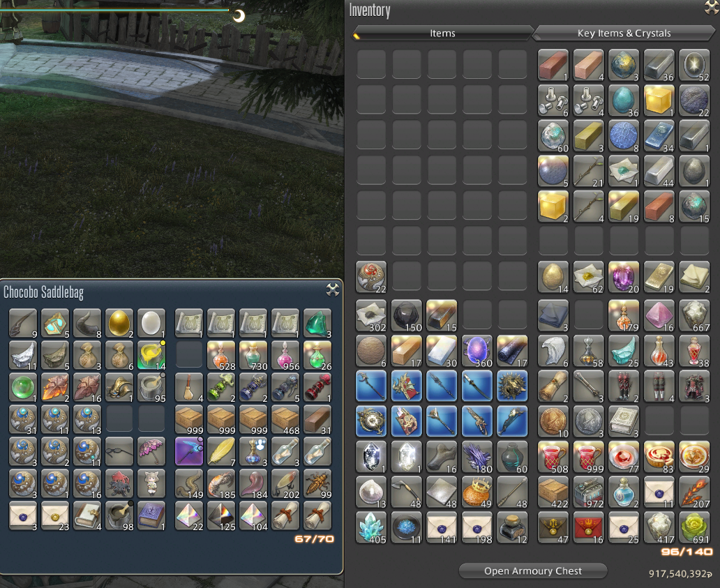The width and height of the screenshot is (720, 588).
Task: Select the yellow paint pot with 14
Action: pyautogui.click(x=151, y=355)
